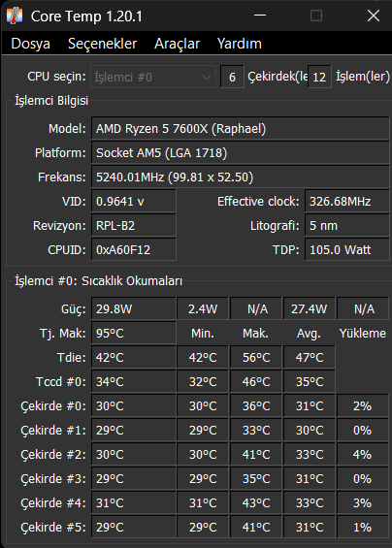Open the Dosya menu

(30, 44)
